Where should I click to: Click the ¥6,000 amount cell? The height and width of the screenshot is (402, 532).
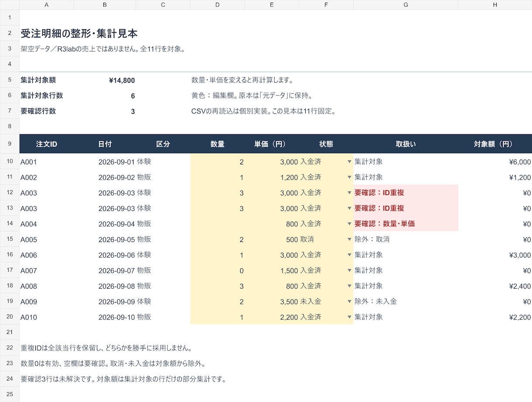495,162
